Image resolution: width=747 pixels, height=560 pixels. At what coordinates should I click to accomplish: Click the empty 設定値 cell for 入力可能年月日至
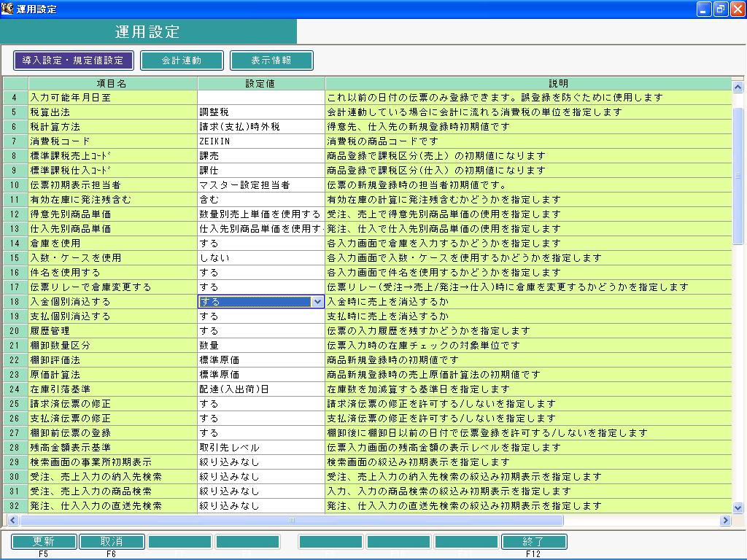[x=261, y=98]
